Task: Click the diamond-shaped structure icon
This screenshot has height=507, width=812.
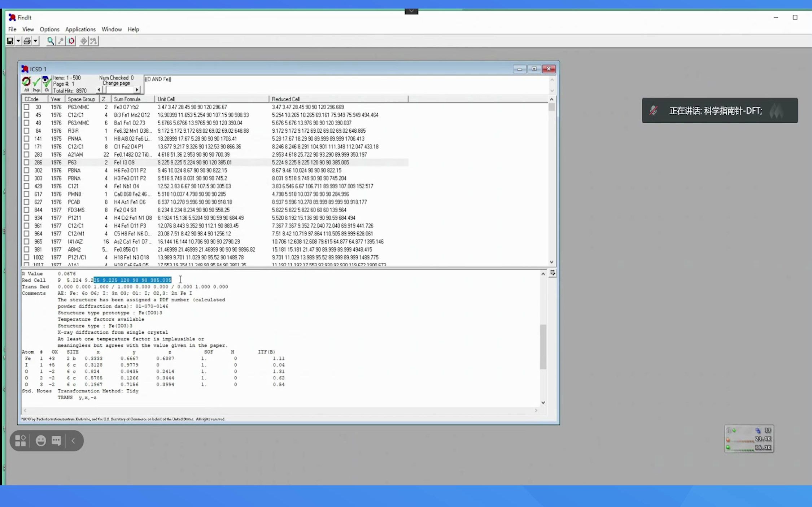Action: 83,41
